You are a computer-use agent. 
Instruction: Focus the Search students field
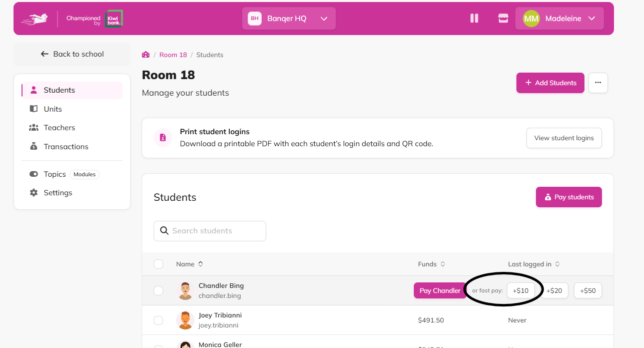(x=210, y=231)
